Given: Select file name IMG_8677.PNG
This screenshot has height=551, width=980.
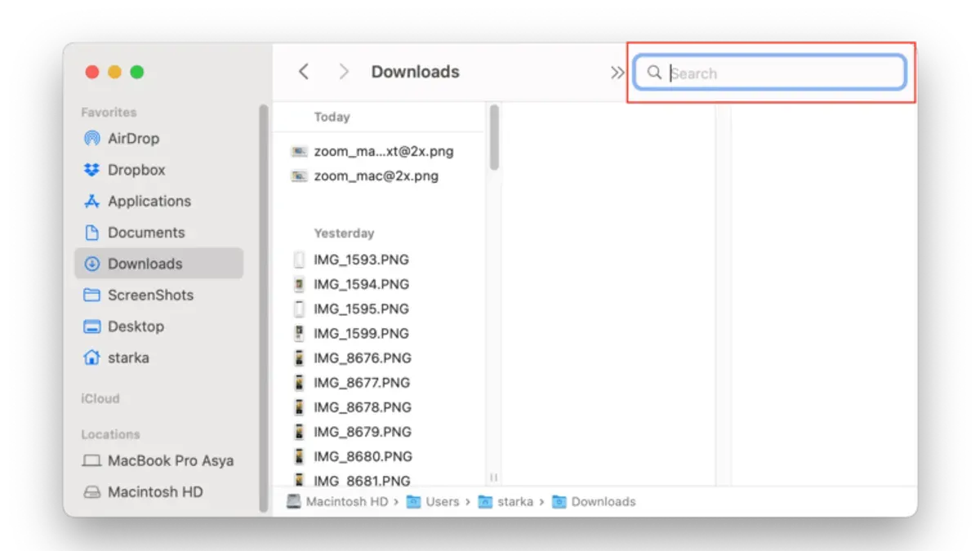Looking at the screenshot, I should [363, 382].
